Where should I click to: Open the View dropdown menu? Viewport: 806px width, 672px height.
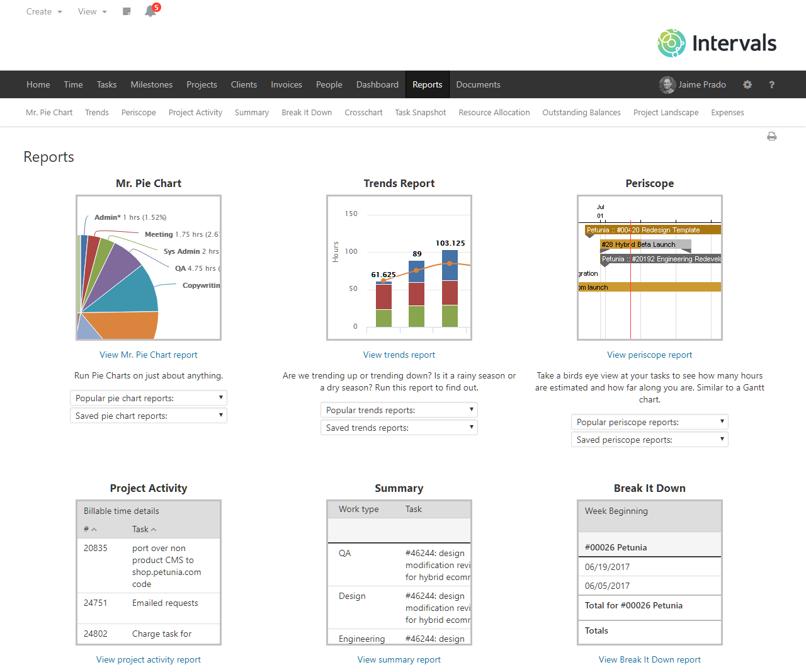[x=92, y=11]
